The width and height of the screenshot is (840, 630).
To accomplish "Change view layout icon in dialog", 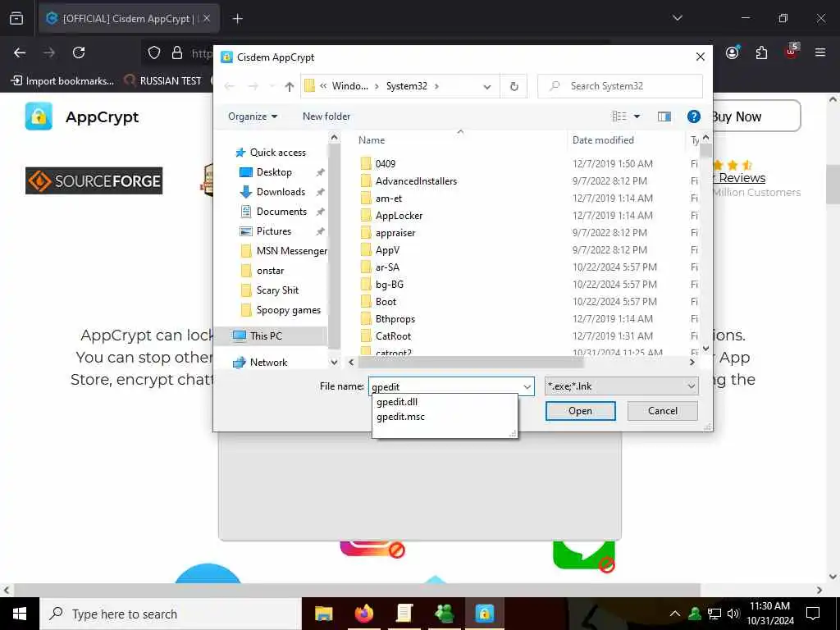I will click(x=619, y=116).
